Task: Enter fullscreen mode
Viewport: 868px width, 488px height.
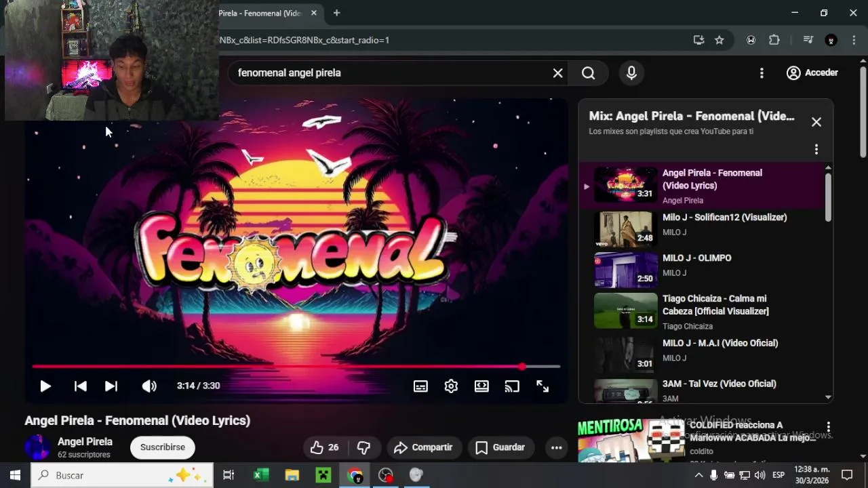Action: [x=542, y=386]
